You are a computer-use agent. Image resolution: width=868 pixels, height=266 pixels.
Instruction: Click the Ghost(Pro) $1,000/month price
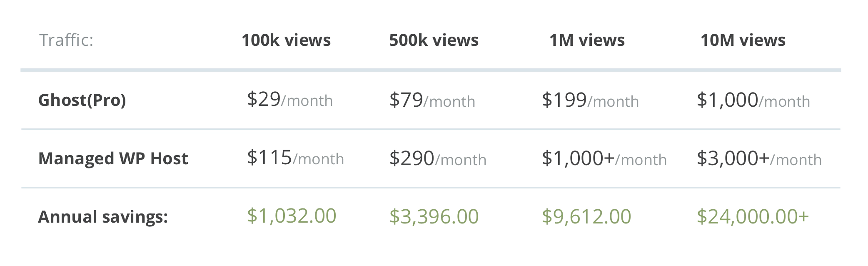pos(753,100)
